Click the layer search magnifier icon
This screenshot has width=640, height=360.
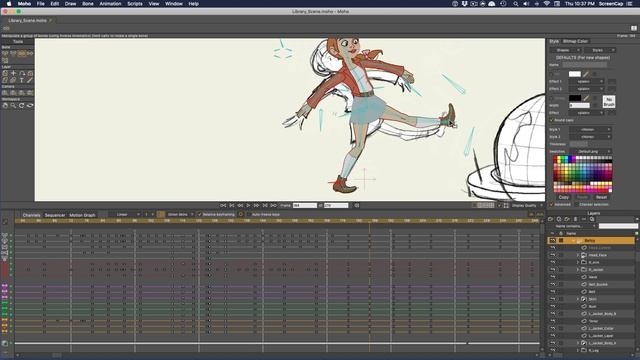coord(592,220)
